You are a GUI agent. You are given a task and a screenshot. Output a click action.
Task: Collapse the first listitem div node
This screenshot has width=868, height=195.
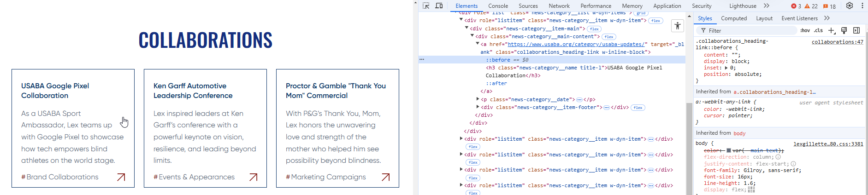click(461, 20)
